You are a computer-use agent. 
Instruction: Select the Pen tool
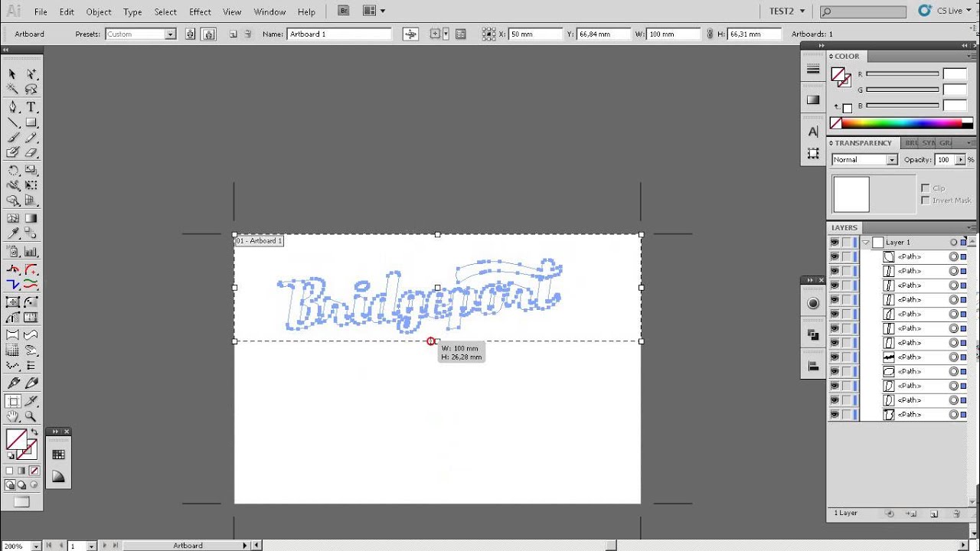coord(12,107)
